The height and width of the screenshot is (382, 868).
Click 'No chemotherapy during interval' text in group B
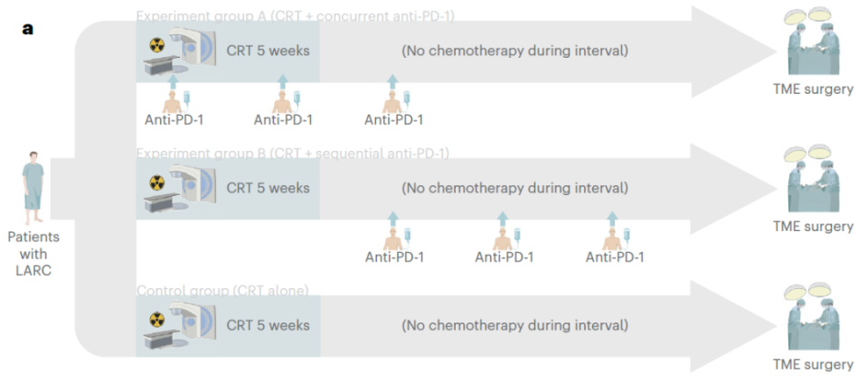(x=514, y=189)
